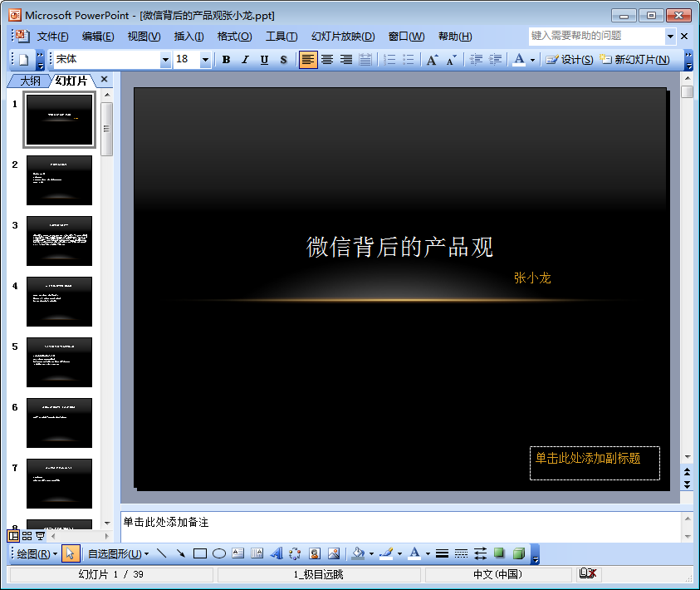Open font name 宋体 dropdown

pos(165,59)
